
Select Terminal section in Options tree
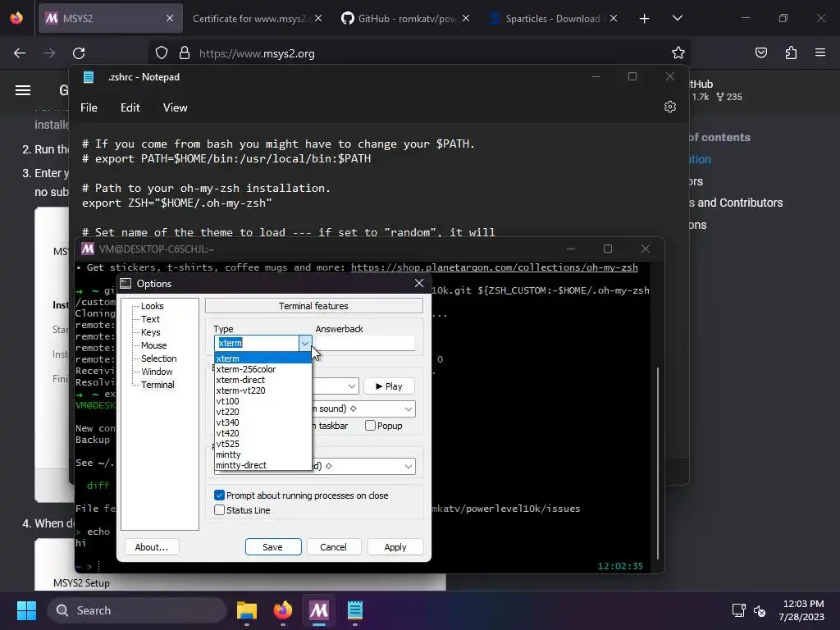[157, 385]
